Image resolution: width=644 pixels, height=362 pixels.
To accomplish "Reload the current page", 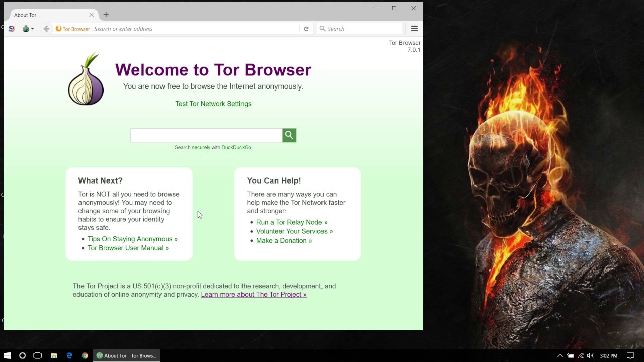I will 306,29.
